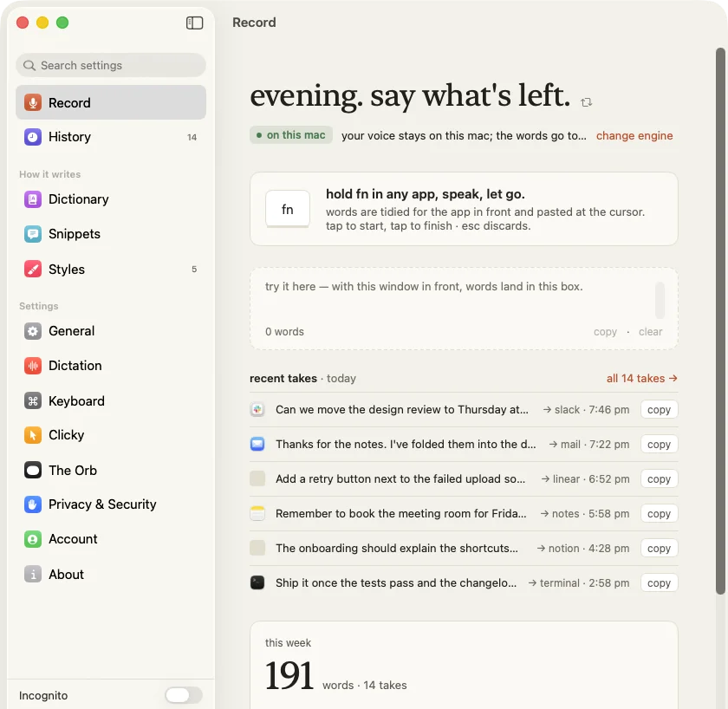Image resolution: width=728 pixels, height=709 pixels.
Task: Click the Clicky cursor icon
Action: 33,435
